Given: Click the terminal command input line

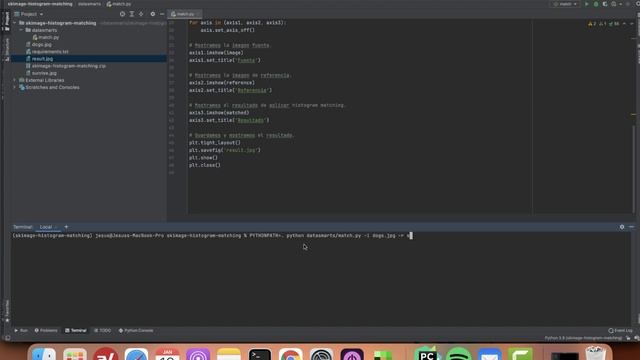Looking at the screenshot, I should coord(212,236).
